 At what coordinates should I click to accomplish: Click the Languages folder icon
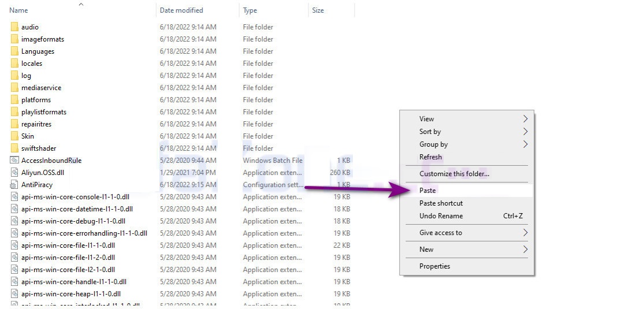pos(14,51)
